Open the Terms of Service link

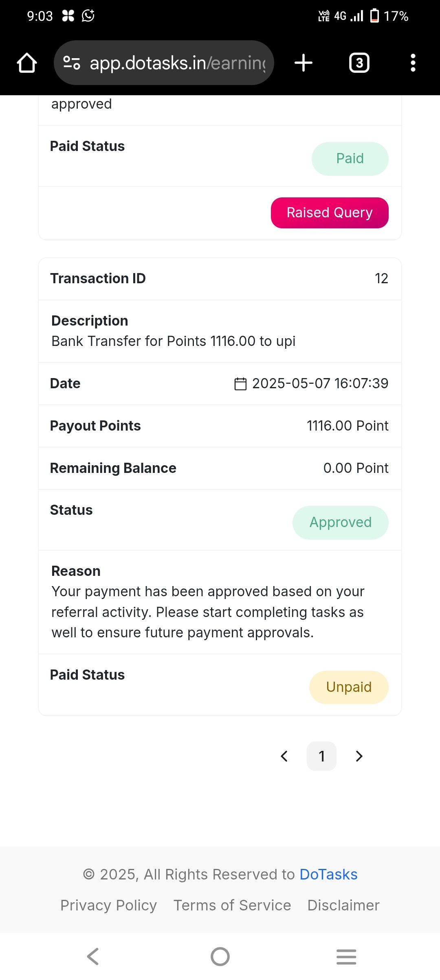click(x=232, y=905)
